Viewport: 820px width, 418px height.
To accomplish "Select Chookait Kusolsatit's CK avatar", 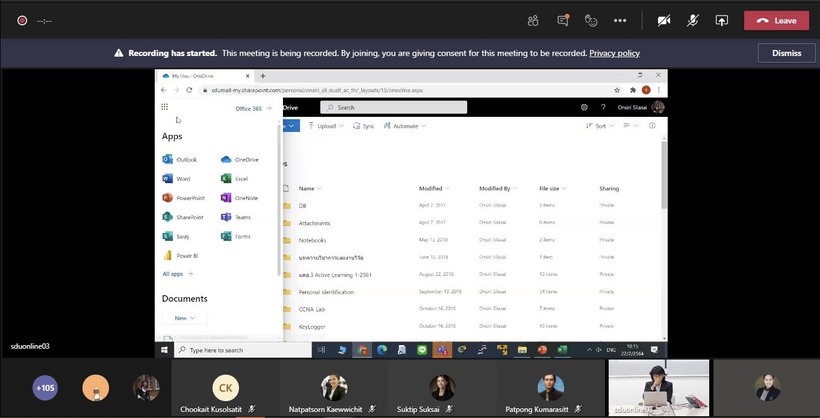I will click(225, 388).
